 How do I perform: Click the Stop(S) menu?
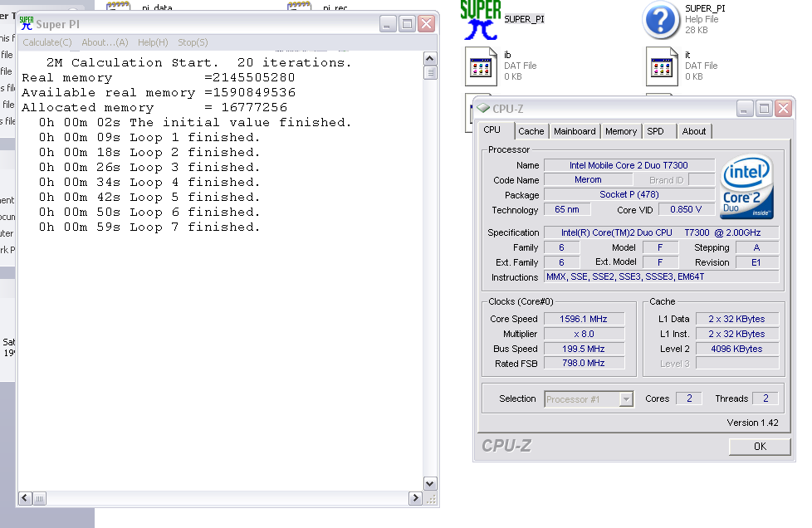(193, 42)
